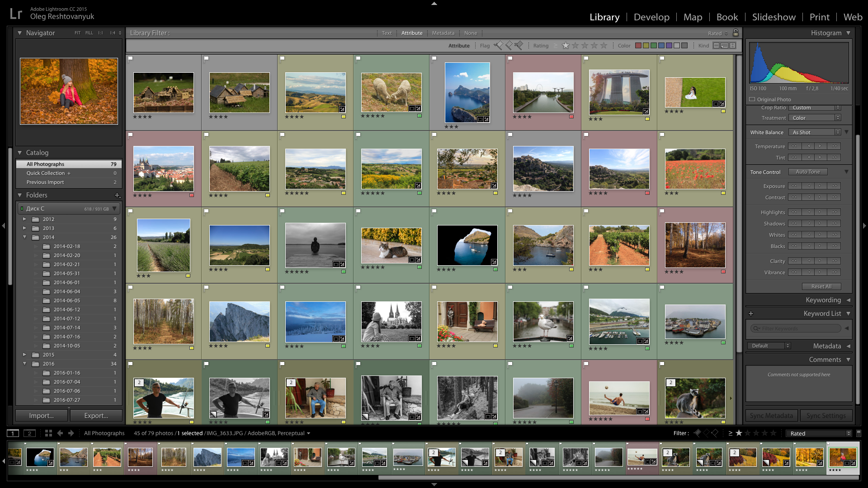Filter Kind by virtual copies icon

pyautogui.click(x=725, y=46)
